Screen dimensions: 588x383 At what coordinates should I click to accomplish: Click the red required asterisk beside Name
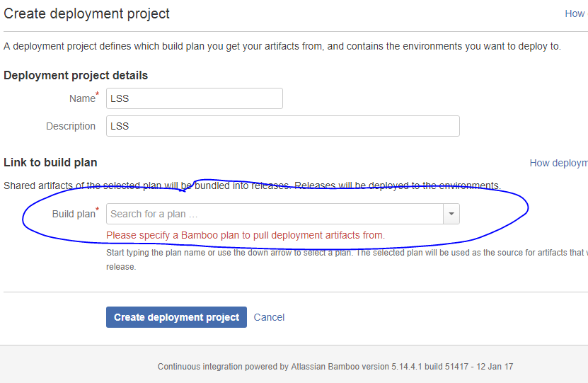pyautogui.click(x=98, y=93)
